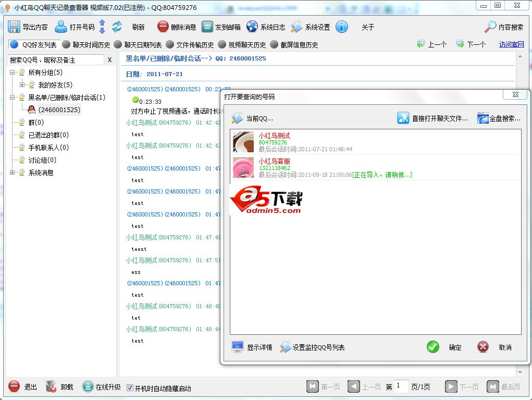The image size is (532, 400).
Task: Click the red X 取消 icon
Action: pos(483,347)
